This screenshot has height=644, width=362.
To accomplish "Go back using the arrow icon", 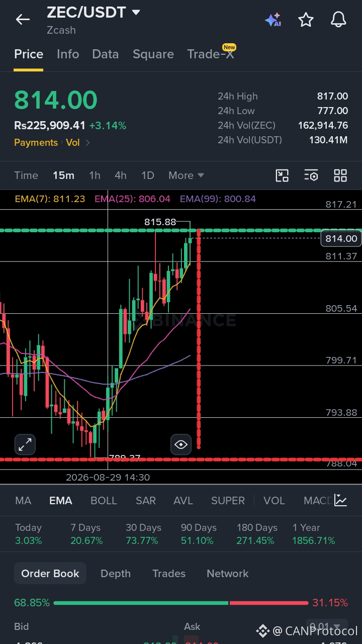I will pos(23,20).
